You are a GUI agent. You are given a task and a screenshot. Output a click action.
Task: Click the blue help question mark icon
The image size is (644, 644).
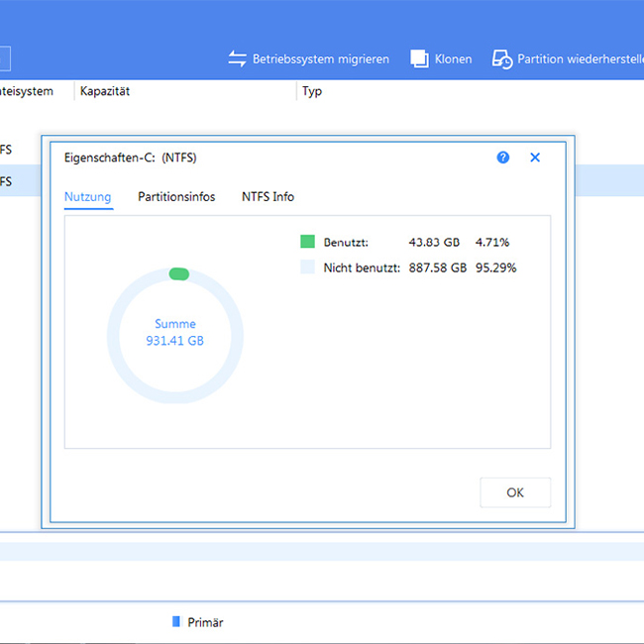click(503, 158)
